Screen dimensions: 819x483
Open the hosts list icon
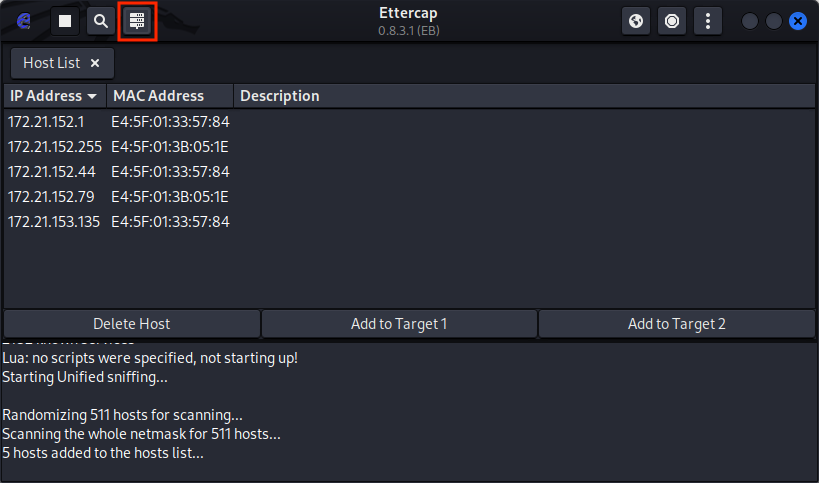click(x=137, y=21)
